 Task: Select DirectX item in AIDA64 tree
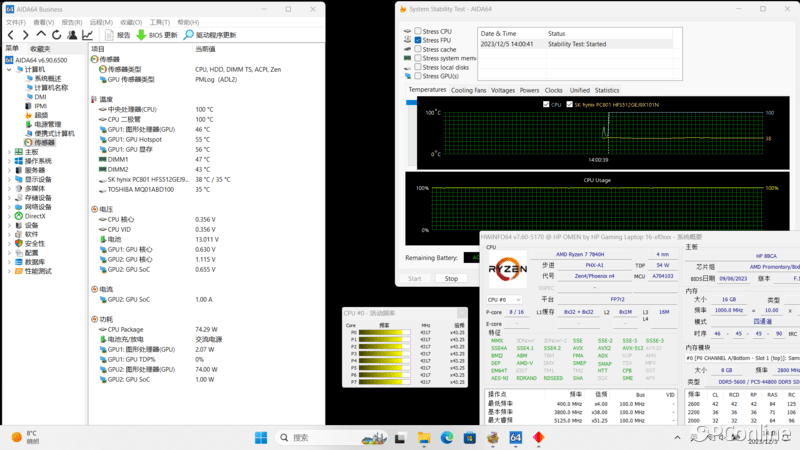coord(31,216)
